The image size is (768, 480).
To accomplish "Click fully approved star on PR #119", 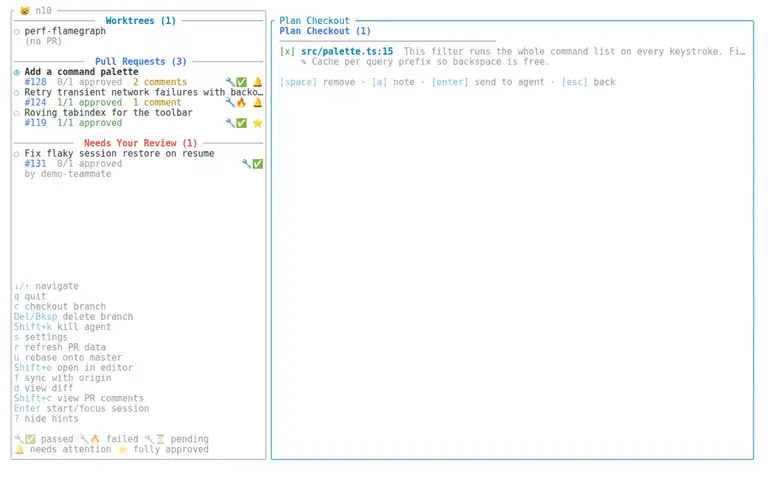I will pos(258,123).
